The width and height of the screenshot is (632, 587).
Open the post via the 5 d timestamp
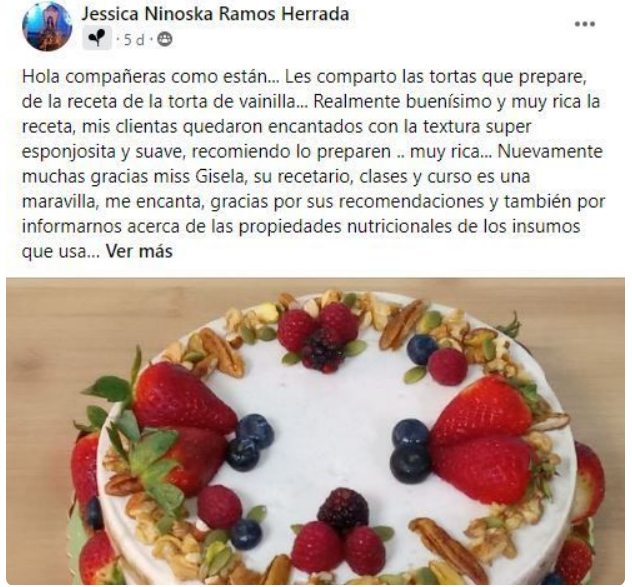134,40
